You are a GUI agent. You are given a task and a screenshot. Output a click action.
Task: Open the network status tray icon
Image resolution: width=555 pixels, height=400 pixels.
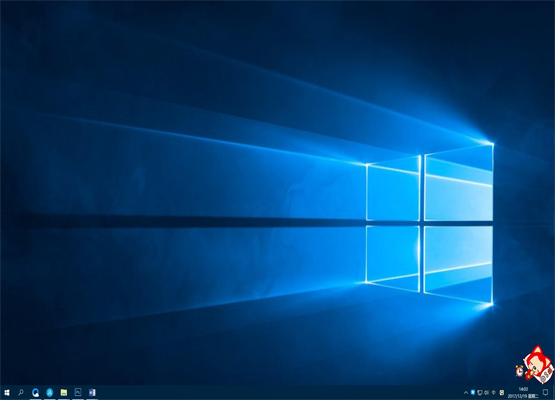point(480,393)
